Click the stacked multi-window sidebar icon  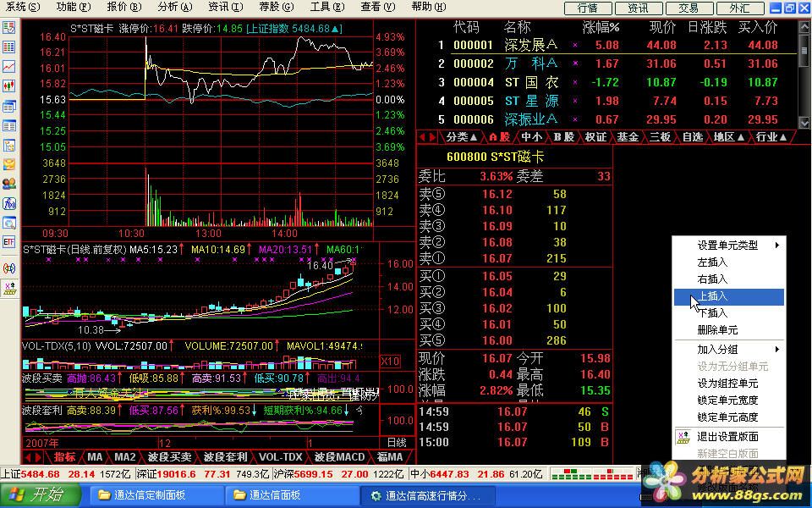tap(8, 107)
